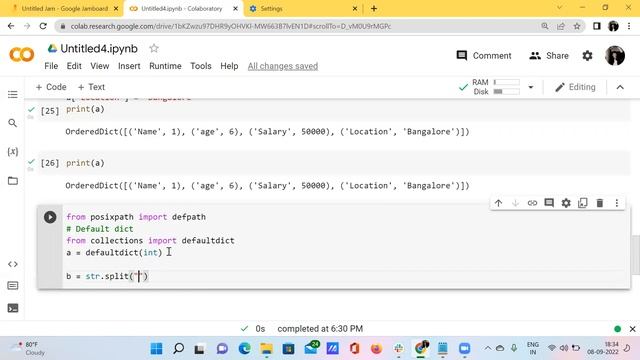The width and height of the screenshot is (640, 360).
Task: Open the Windows Start menu
Action: [156, 349]
